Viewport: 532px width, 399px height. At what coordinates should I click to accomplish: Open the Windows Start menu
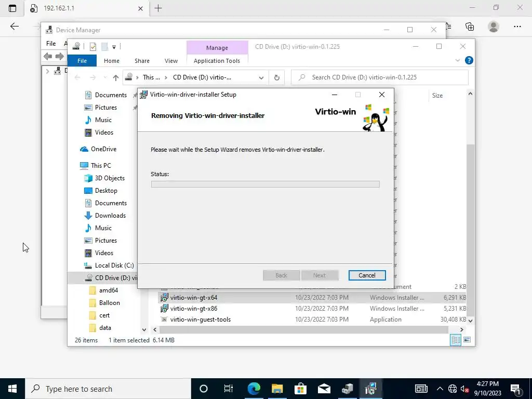12,389
